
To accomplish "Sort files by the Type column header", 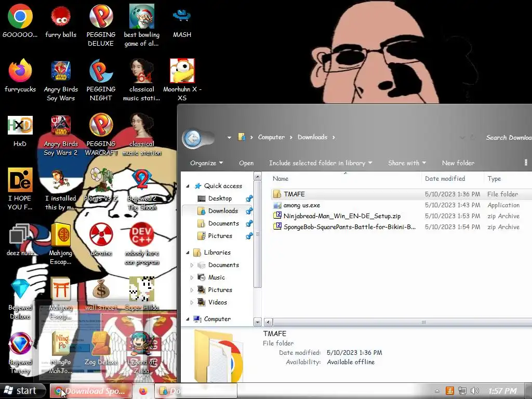I will tap(508, 179).
